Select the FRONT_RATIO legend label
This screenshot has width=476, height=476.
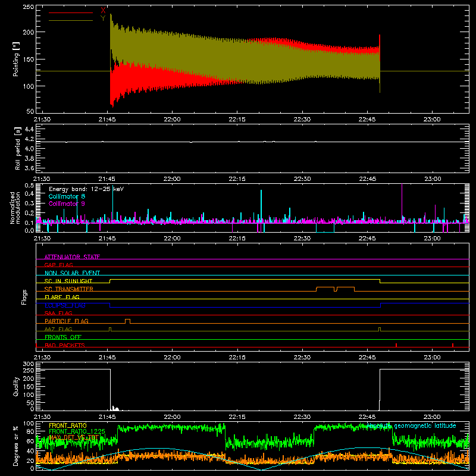[68, 425]
